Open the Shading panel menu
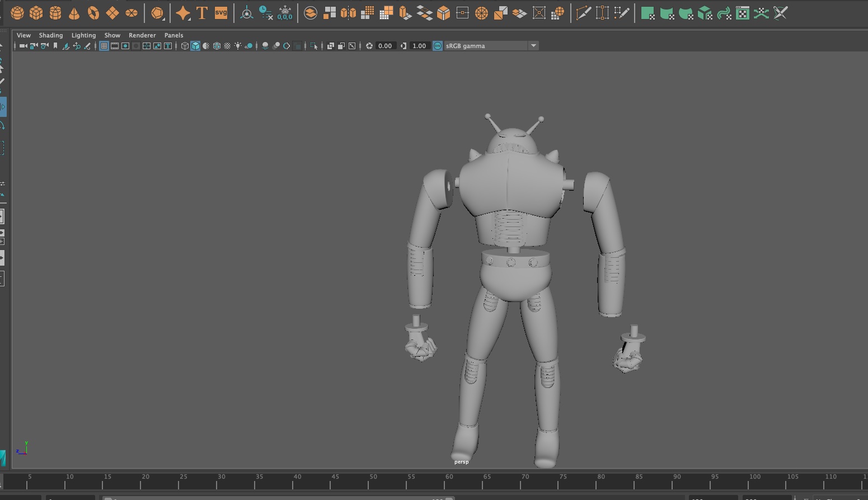The width and height of the screenshot is (868, 500). coord(51,35)
